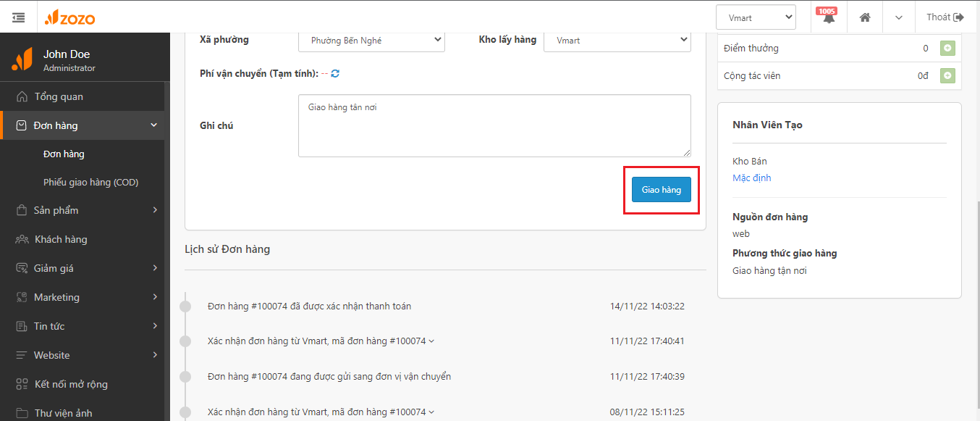This screenshot has width=980, height=421.
Task: Click history entry đã được xác nhận thanh toán
Action: pyautogui.click(x=309, y=306)
